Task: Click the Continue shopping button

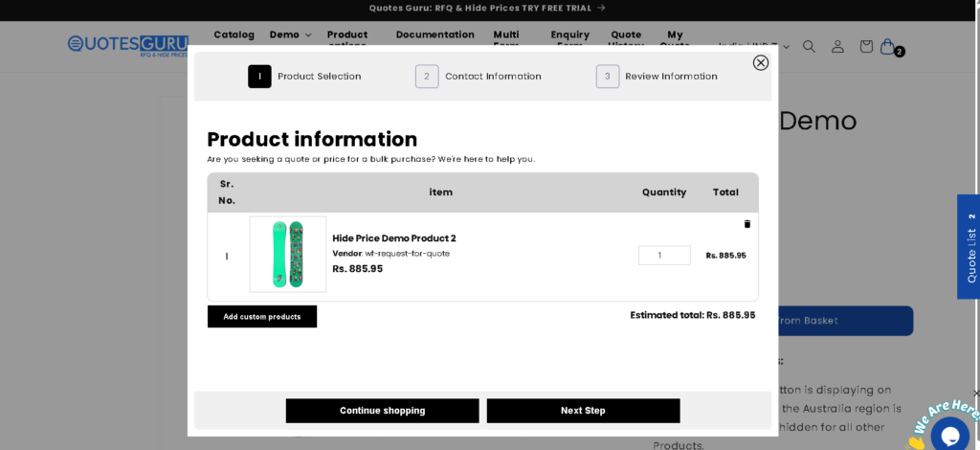Action: pyautogui.click(x=382, y=411)
